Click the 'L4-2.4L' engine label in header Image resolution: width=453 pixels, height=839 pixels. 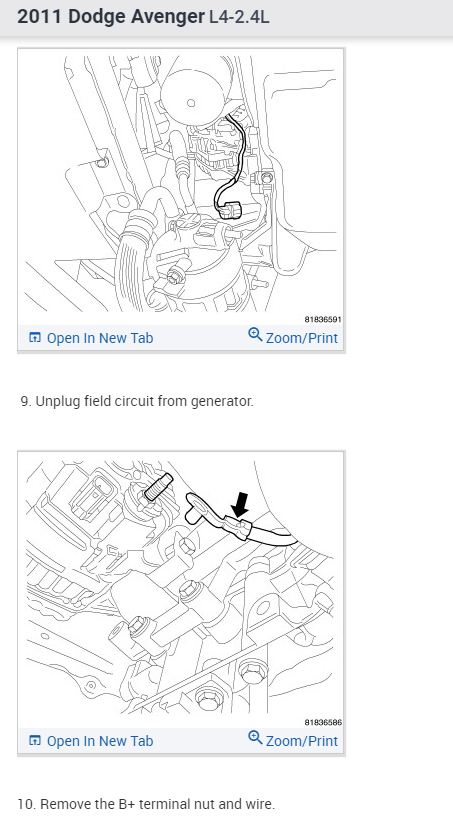[239, 17]
